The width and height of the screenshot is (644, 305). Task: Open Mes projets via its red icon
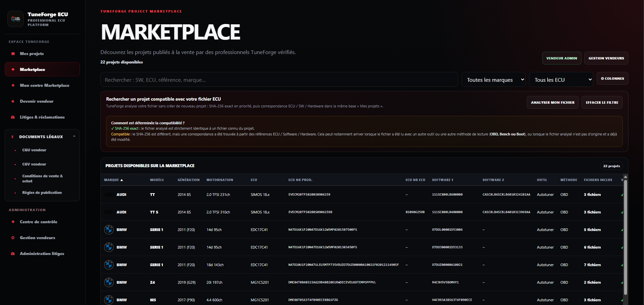click(13, 54)
